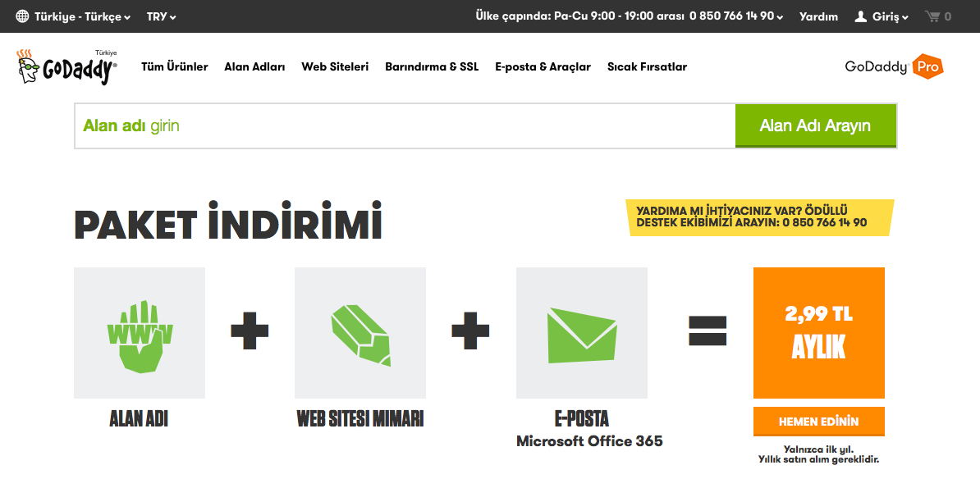The height and width of the screenshot is (488, 980).
Task: Expand the TRY currency dropdown
Action: 161,16
